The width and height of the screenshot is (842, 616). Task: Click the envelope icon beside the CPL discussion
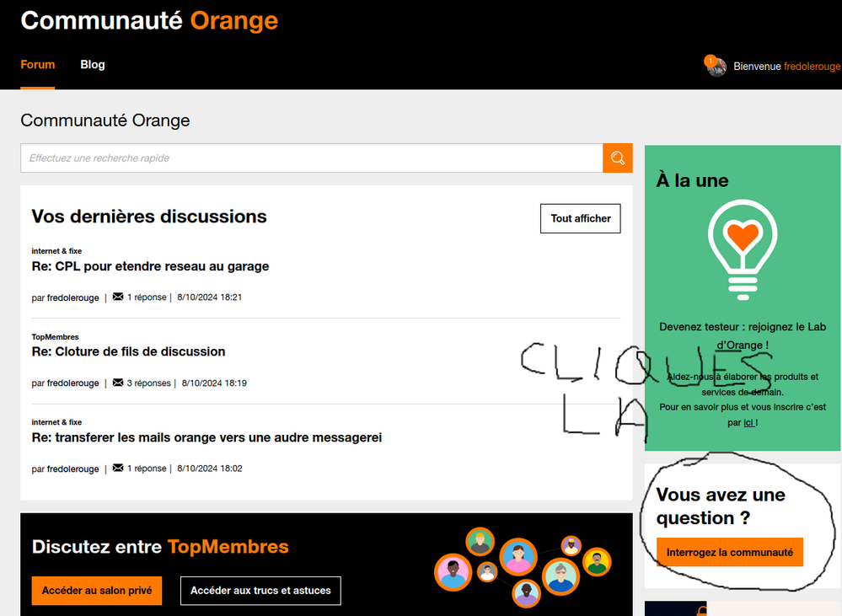(x=118, y=297)
